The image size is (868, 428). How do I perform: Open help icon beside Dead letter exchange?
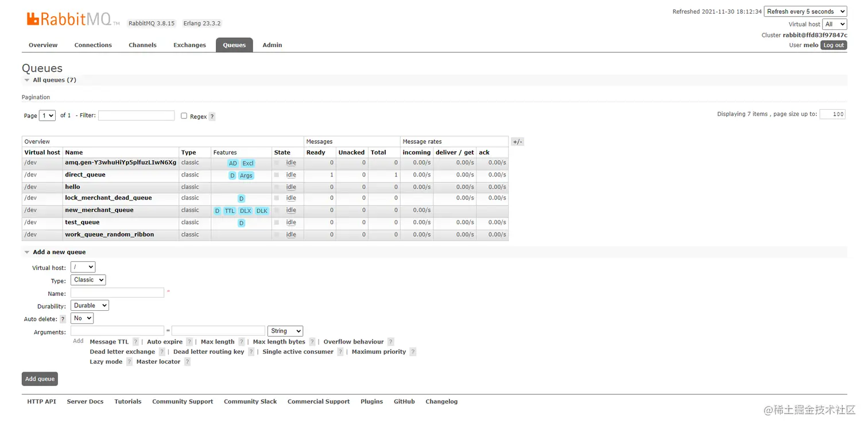[x=162, y=352]
